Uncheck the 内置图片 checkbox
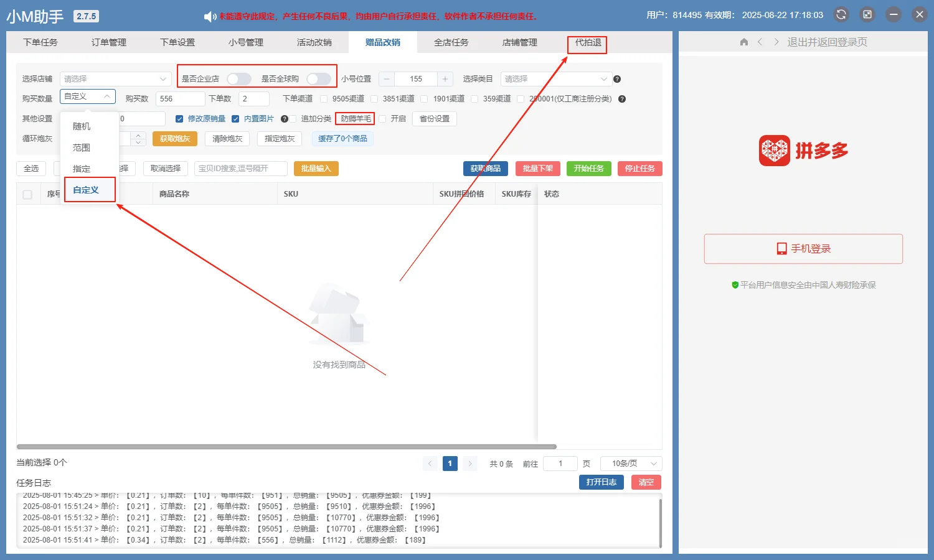The image size is (934, 560). click(x=235, y=119)
